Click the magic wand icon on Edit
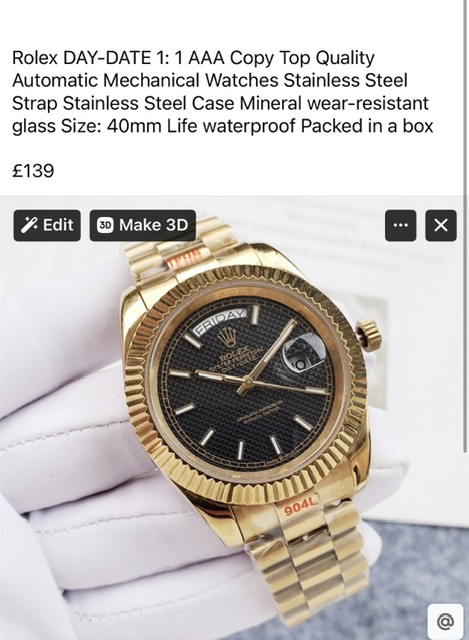This screenshot has width=469, height=640. [29, 225]
